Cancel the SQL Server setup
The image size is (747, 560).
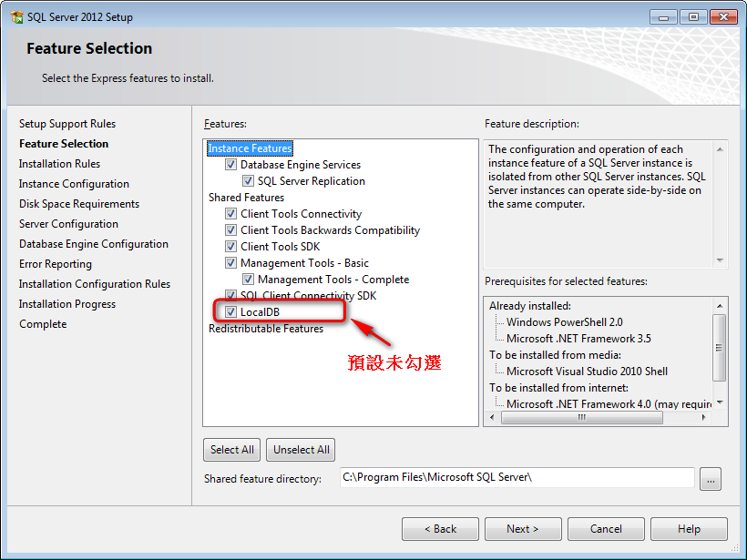click(x=606, y=529)
